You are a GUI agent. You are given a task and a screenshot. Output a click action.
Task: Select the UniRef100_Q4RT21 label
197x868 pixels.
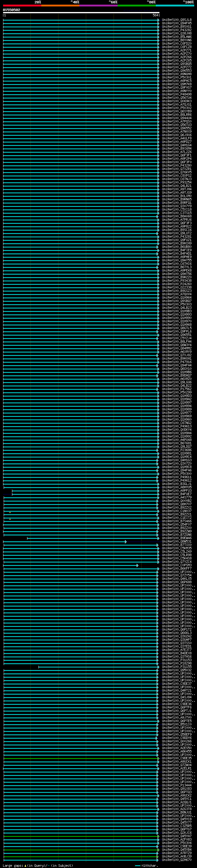pos(177,690)
